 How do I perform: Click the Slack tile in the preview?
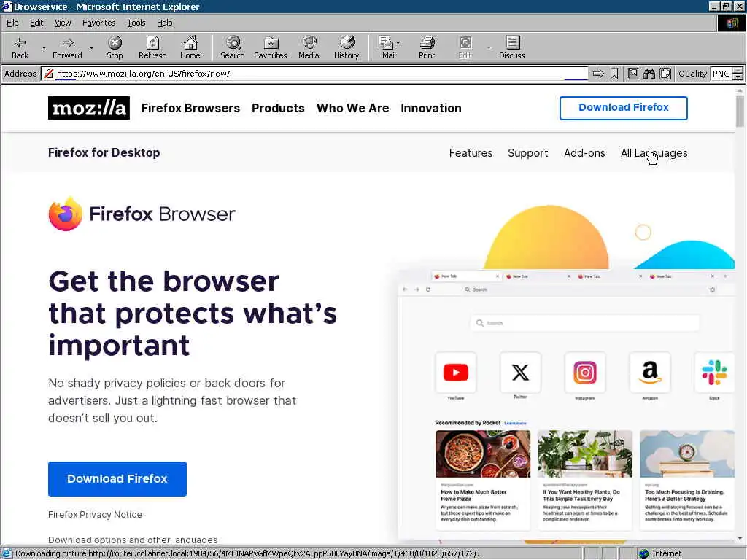714,373
